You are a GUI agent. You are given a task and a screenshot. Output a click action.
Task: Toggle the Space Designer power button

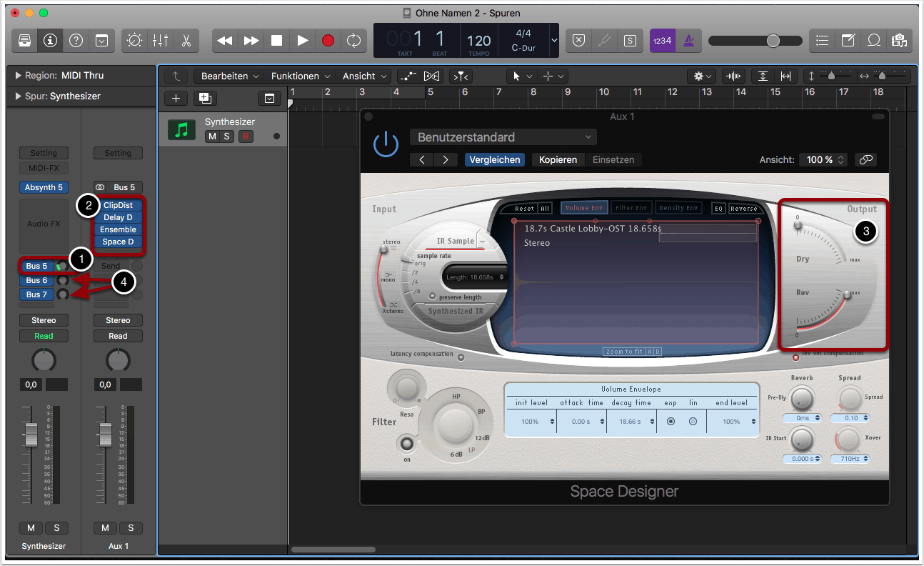[x=386, y=145]
